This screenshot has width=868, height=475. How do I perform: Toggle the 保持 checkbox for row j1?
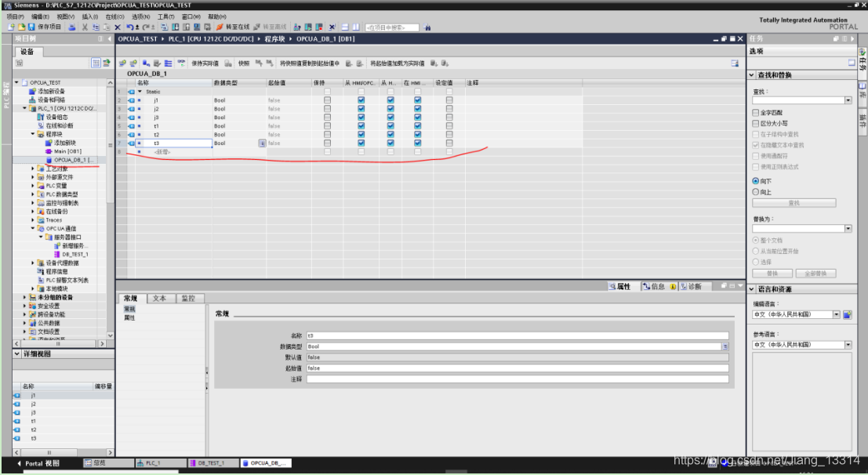coord(327,100)
